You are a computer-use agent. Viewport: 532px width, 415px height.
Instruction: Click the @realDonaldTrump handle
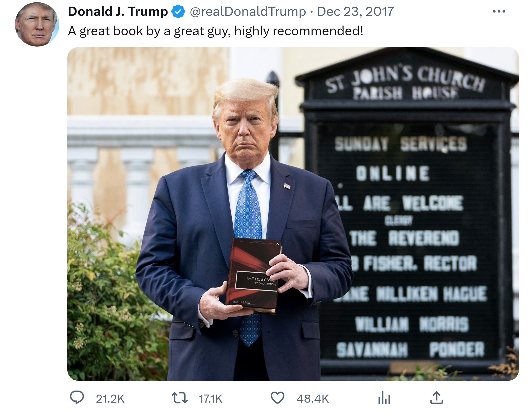tap(248, 12)
